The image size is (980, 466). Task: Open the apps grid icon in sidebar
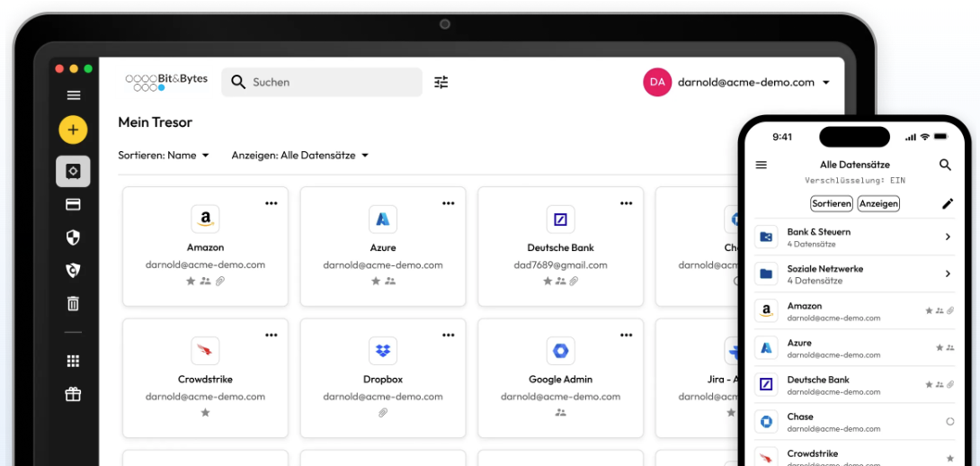point(73,361)
